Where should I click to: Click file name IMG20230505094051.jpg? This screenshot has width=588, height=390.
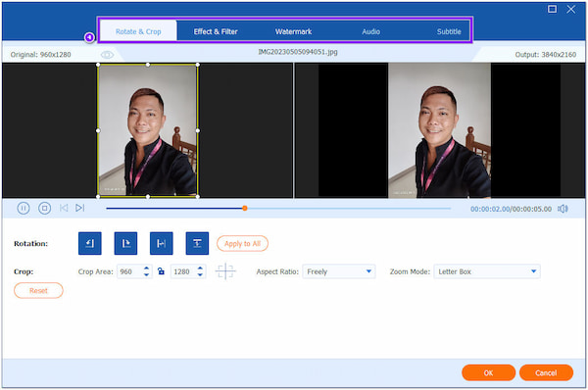point(298,52)
